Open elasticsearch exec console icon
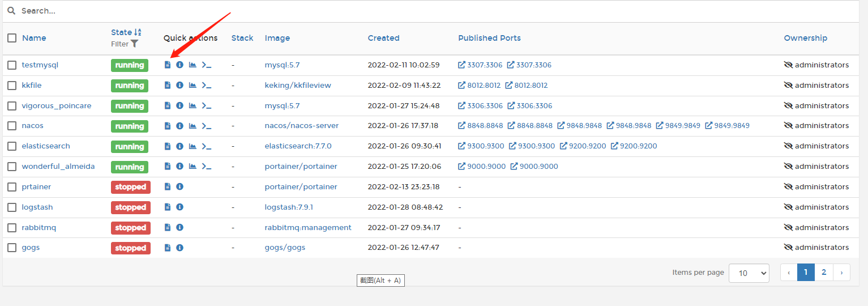The image size is (868, 306). [x=207, y=146]
